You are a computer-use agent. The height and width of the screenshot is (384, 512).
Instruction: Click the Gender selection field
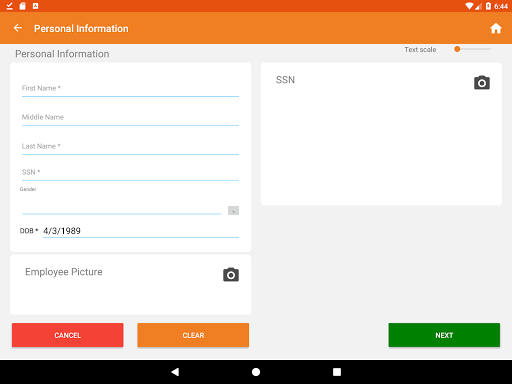coord(122,207)
